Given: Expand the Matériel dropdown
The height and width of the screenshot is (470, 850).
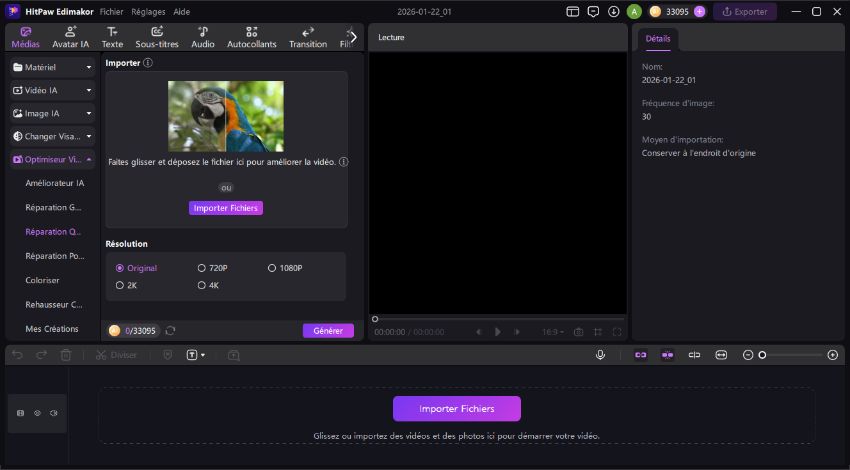Looking at the screenshot, I should point(52,67).
